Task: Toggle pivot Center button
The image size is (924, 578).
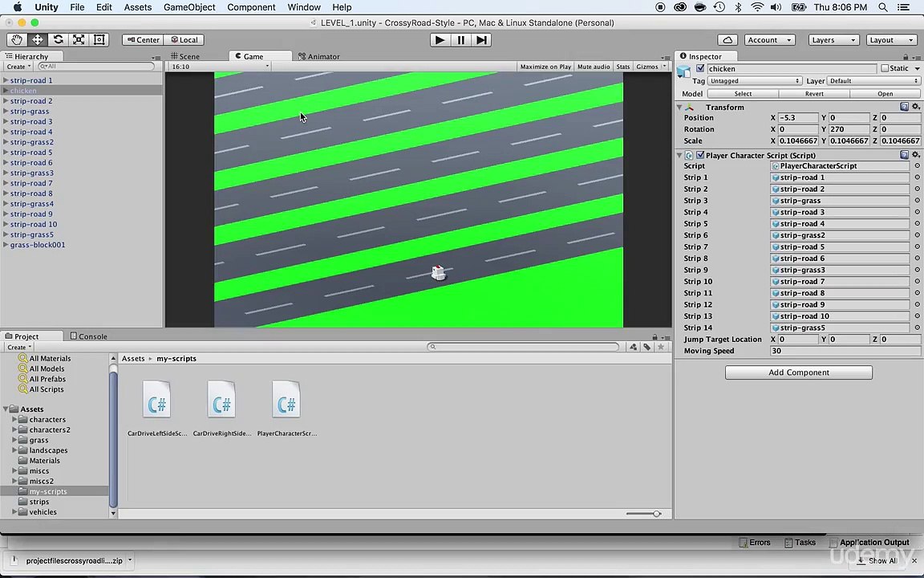Action: (143, 39)
